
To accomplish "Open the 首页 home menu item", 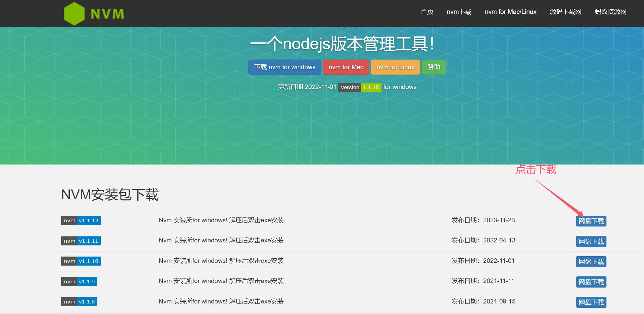I will point(427,12).
